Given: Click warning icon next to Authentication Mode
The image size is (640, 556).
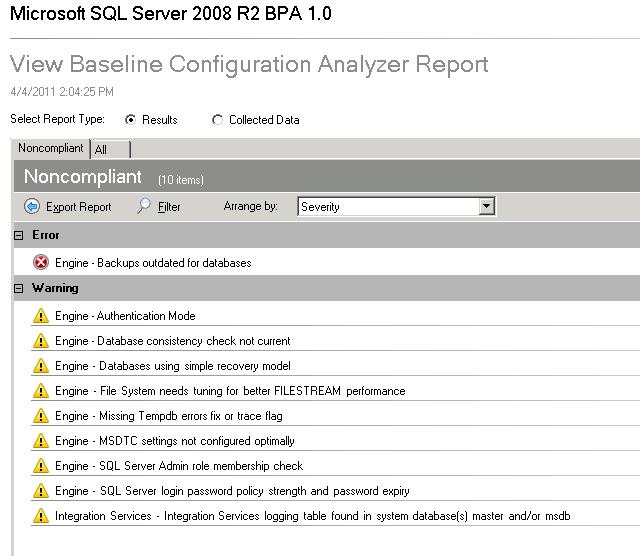Looking at the screenshot, I should (41, 316).
